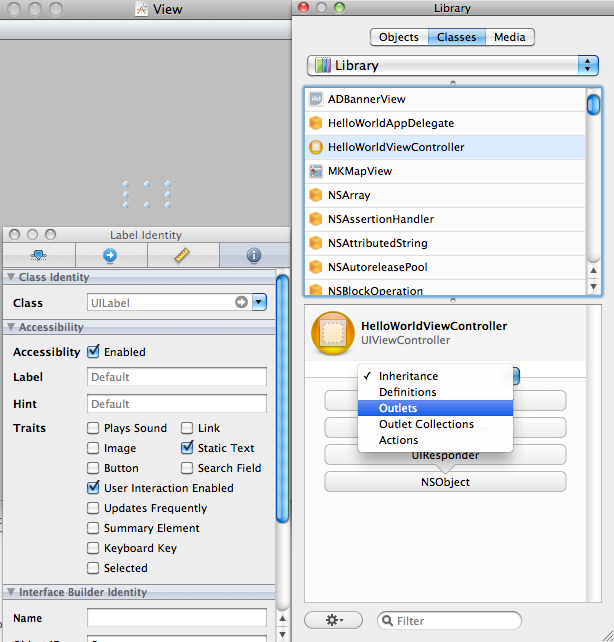Image resolution: width=614 pixels, height=642 pixels.
Task: Enable the Search Field trait
Action: point(187,468)
